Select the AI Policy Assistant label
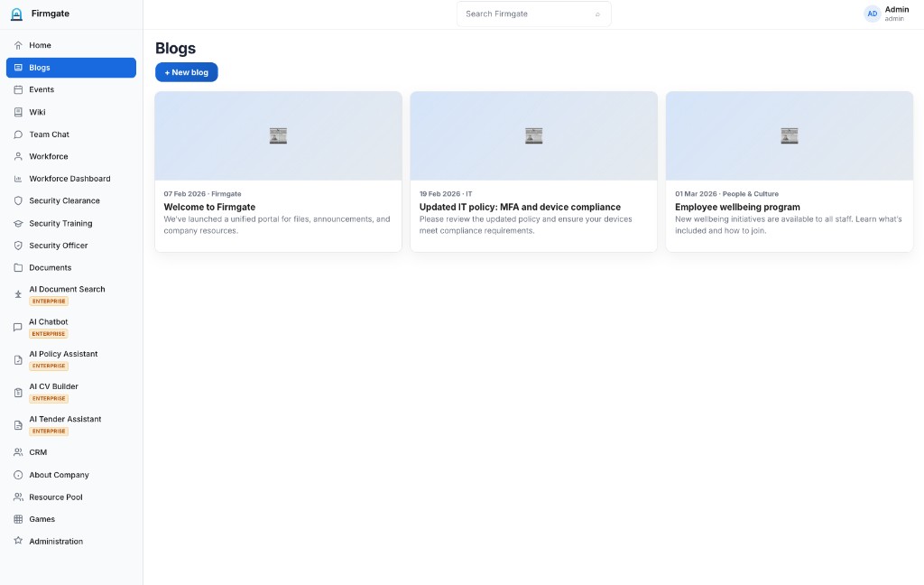The width and height of the screenshot is (924, 585). click(64, 354)
